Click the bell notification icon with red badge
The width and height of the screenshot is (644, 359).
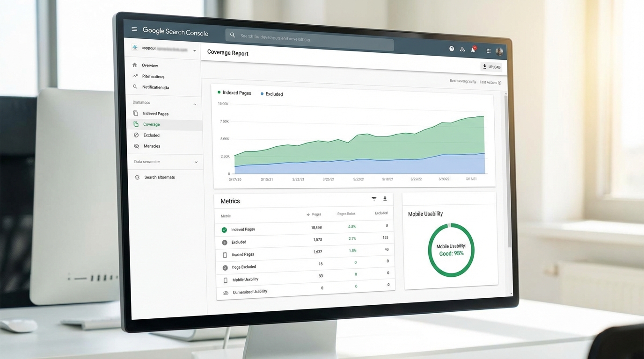[473, 49]
